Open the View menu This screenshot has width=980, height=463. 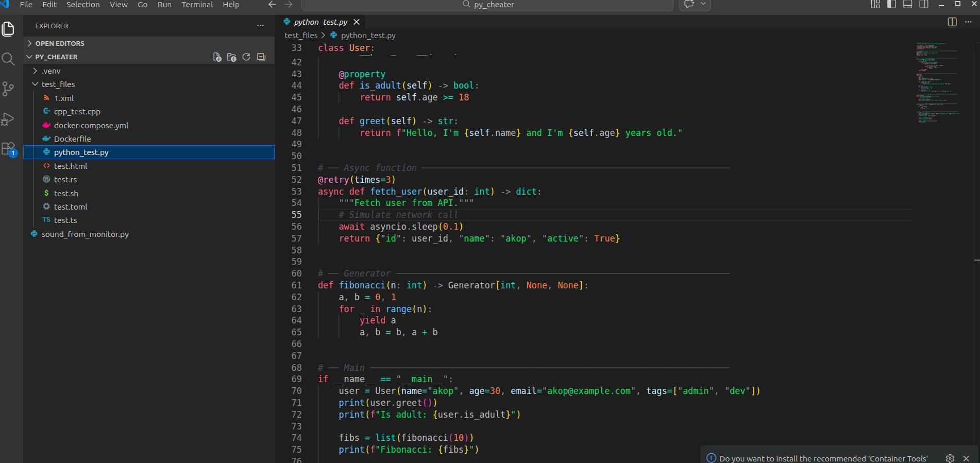(119, 5)
